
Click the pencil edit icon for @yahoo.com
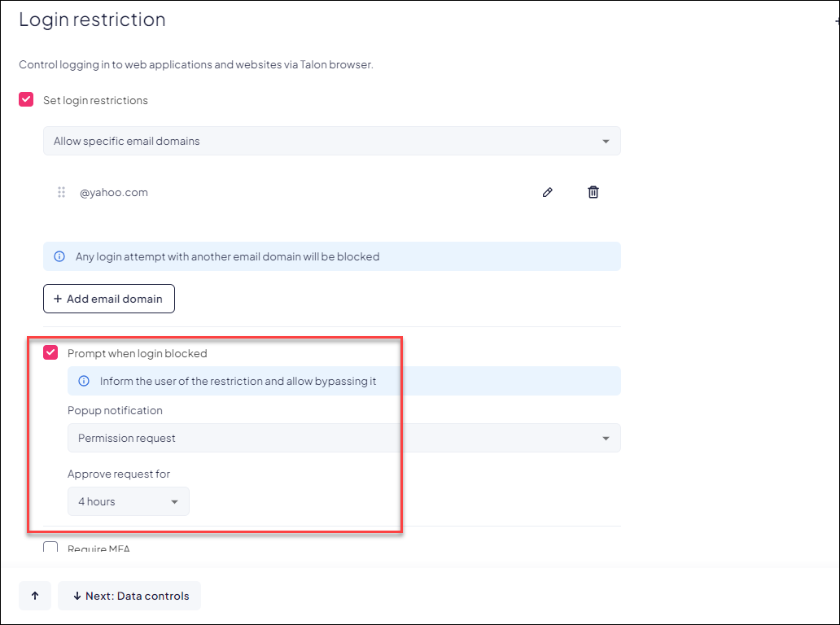pyautogui.click(x=548, y=193)
